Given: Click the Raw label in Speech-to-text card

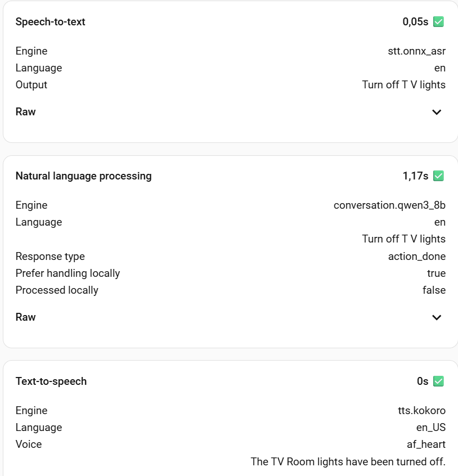Looking at the screenshot, I should [x=26, y=112].
